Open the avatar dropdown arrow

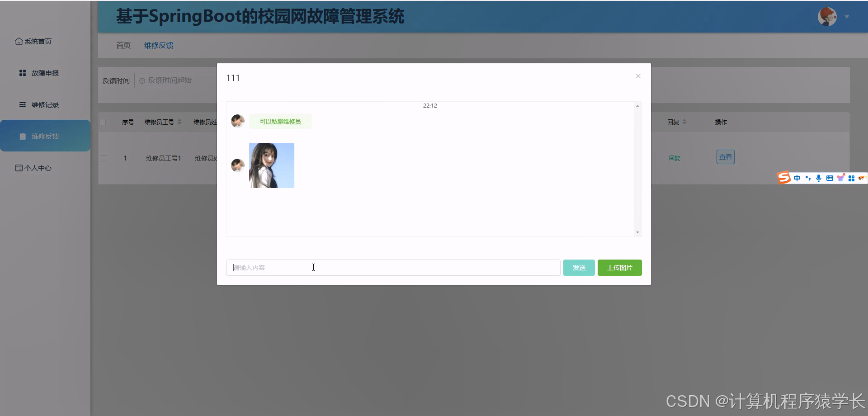[x=846, y=17]
